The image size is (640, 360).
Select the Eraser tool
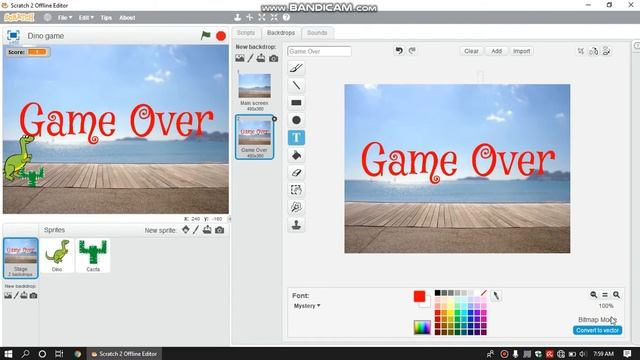[296, 173]
